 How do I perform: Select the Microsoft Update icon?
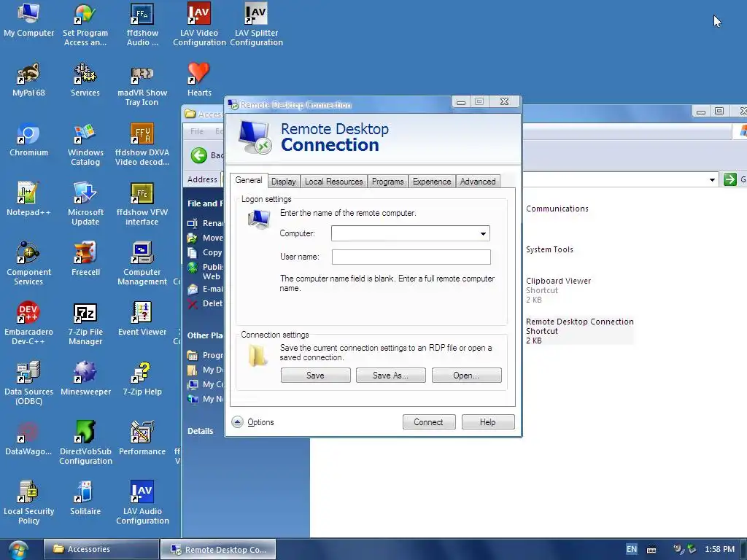coord(85,204)
